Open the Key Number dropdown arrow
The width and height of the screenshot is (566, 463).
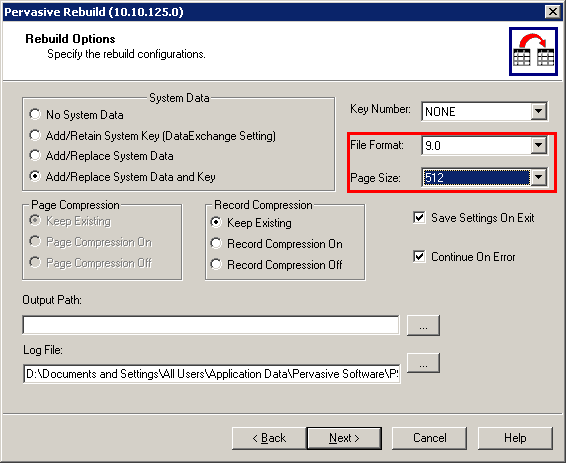coord(539,111)
